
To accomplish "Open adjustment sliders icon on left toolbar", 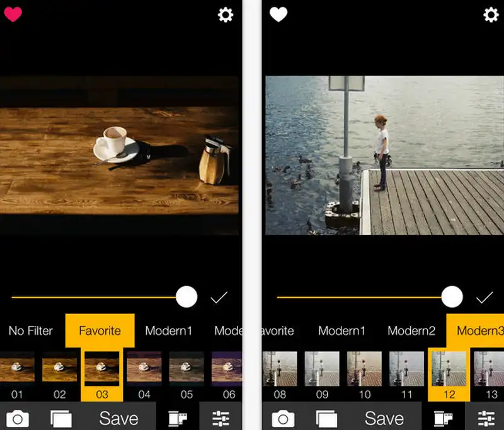I will [220, 418].
